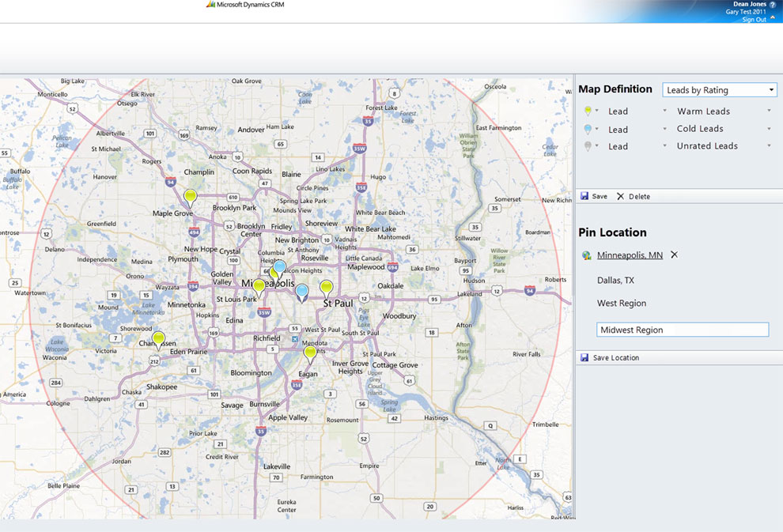Click the Midwest Region input field
Viewport: 783px width, 532px height.
682,330
